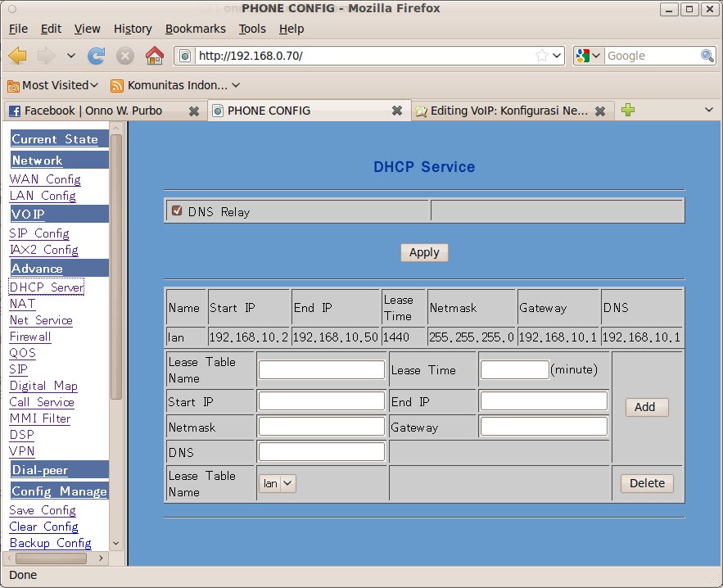Viewport: 723px width, 588px height.
Task: Click the Firefox back arrow button
Action: [18, 56]
